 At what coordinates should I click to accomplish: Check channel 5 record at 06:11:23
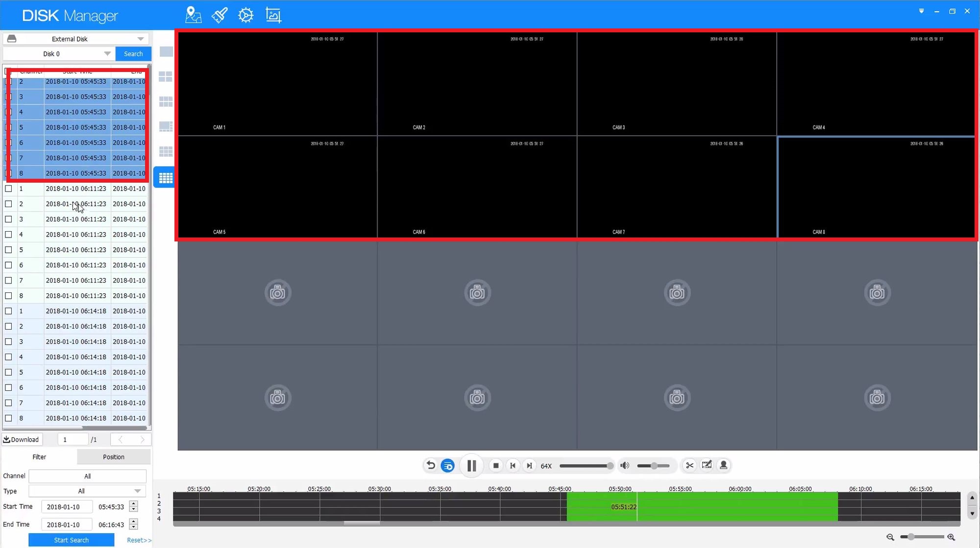pos(8,250)
